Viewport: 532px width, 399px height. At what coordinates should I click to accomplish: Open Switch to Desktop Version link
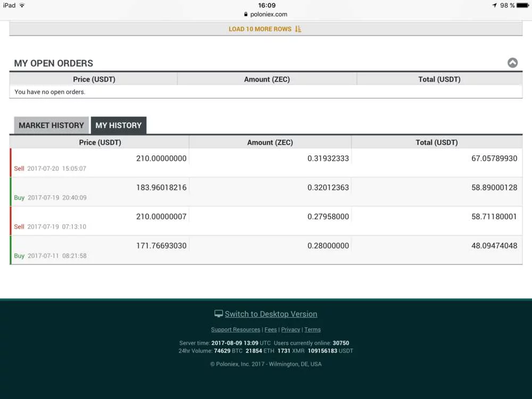pos(271,314)
